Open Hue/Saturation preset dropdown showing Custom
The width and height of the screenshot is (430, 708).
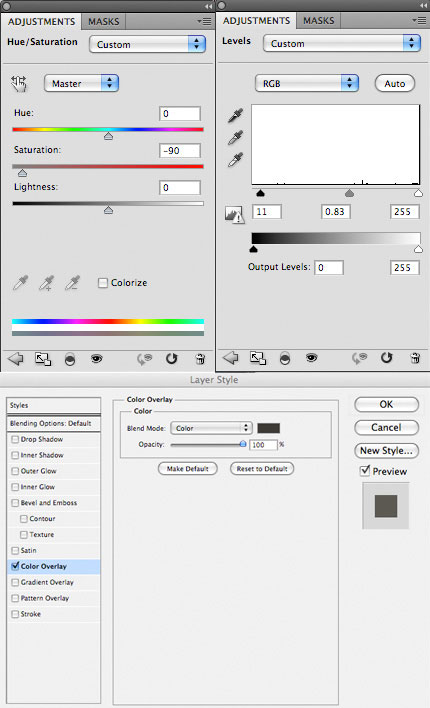(147, 44)
